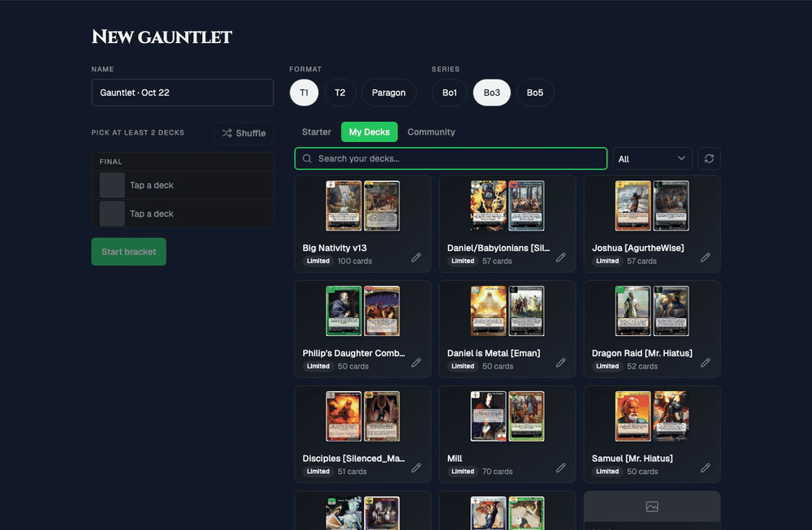Screen dimensions: 812x530
Task: Edit the Philip's Daughter Combo deck
Action: [417, 362]
